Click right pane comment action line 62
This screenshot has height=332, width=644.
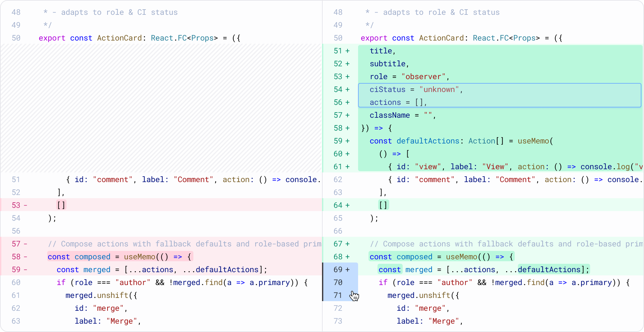483,180
